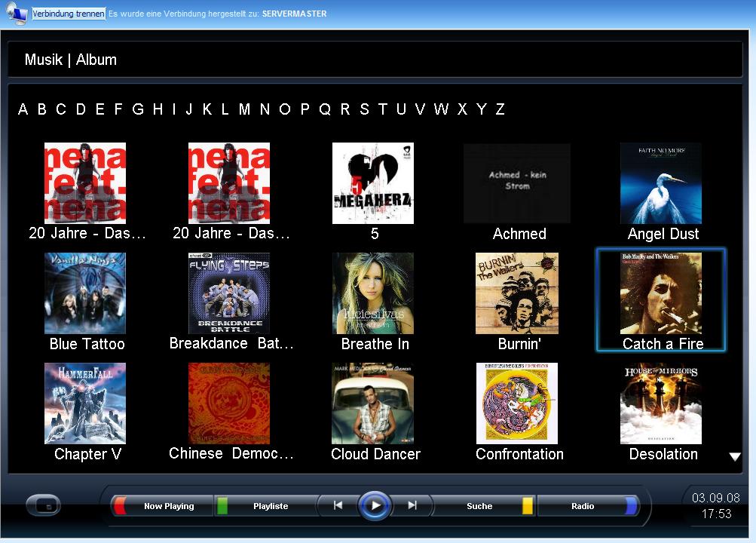Click Verbindung trennen to disconnect
756x543 pixels.
coord(69,14)
